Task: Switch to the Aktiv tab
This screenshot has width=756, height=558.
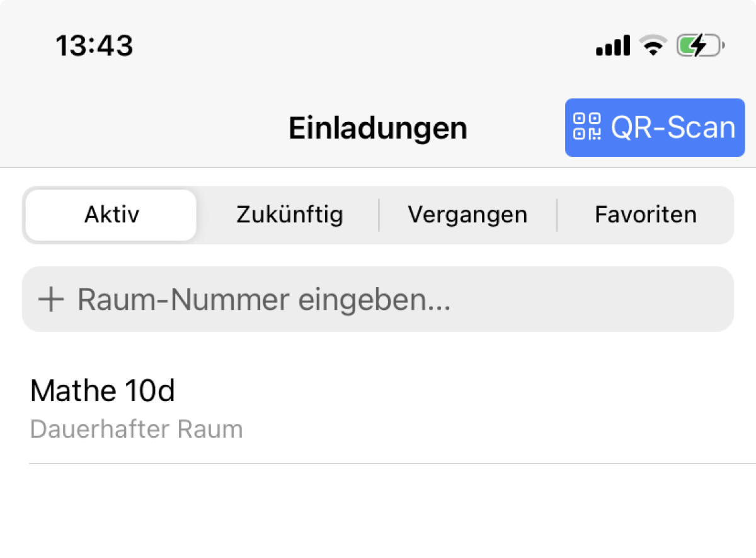Action: [x=112, y=215]
